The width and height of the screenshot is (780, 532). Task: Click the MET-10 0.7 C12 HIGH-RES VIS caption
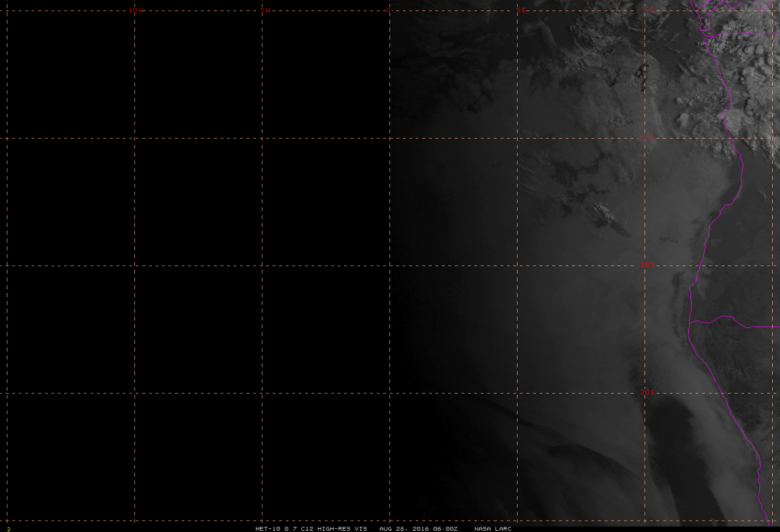click(311, 529)
